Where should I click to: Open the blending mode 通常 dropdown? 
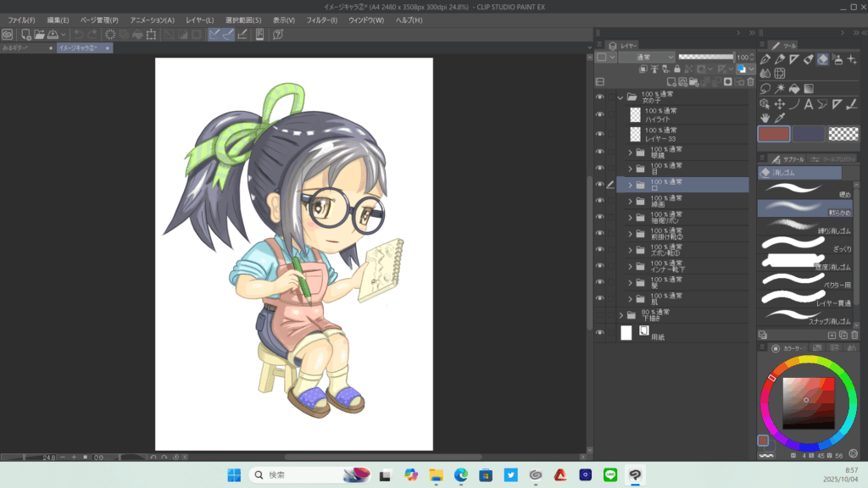pos(647,57)
